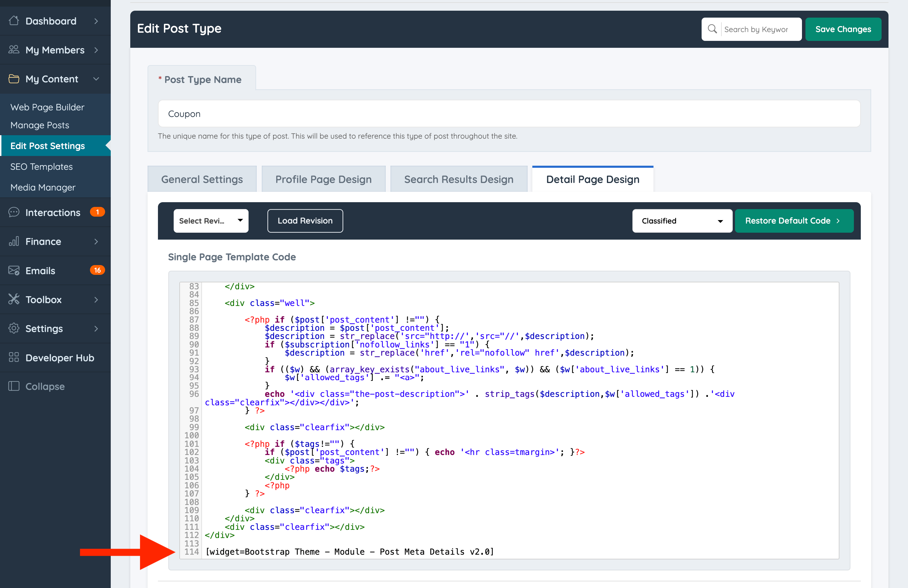The height and width of the screenshot is (588, 908).
Task: Click the Collapse sidebar label
Action: (x=45, y=386)
